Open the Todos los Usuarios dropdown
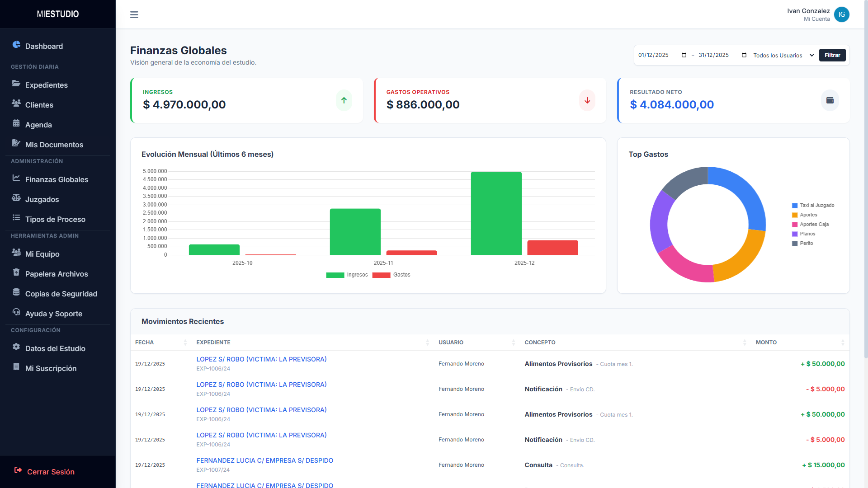The width and height of the screenshot is (868, 488). pyautogui.click(x=783, y=55)
